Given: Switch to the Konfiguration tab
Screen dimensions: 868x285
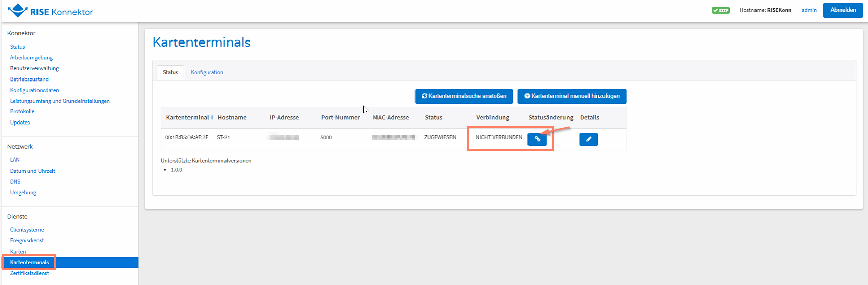Looking at the screenshot, I should point(207,72).
